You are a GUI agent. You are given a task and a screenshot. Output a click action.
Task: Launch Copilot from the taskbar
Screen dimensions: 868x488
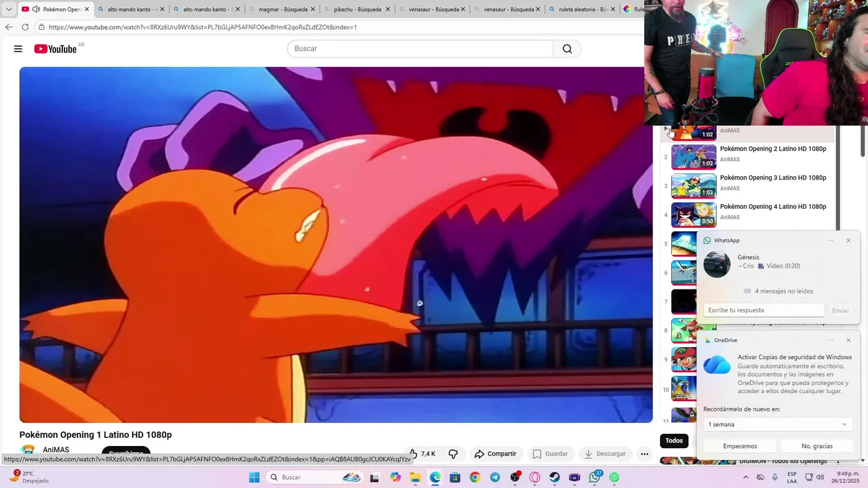pyautogui.click(x=395, y=477)
